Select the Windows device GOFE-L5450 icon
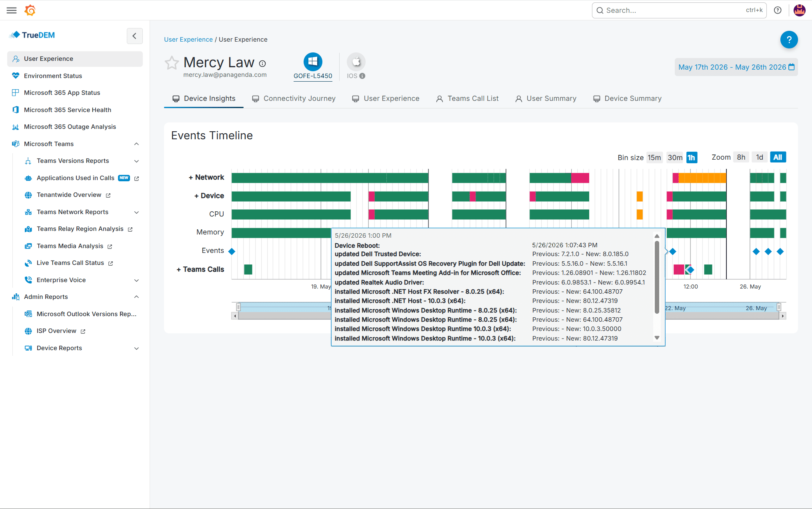Image resolution: width=812 pixels, height=509 pixels. [x=313, y=62]
